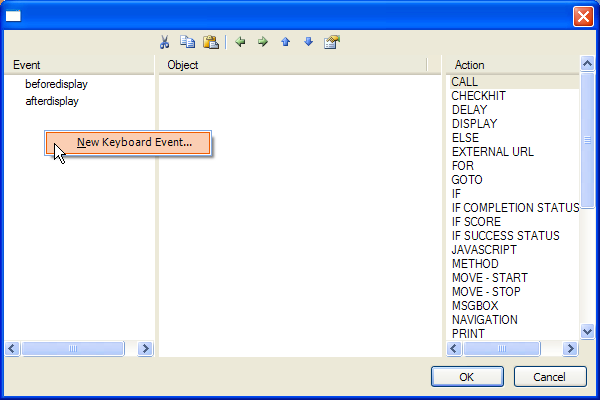This screenshot has width=600, height=400.
Task: Select EXTERNAL URL in Action list
Action: pos(492,152)
